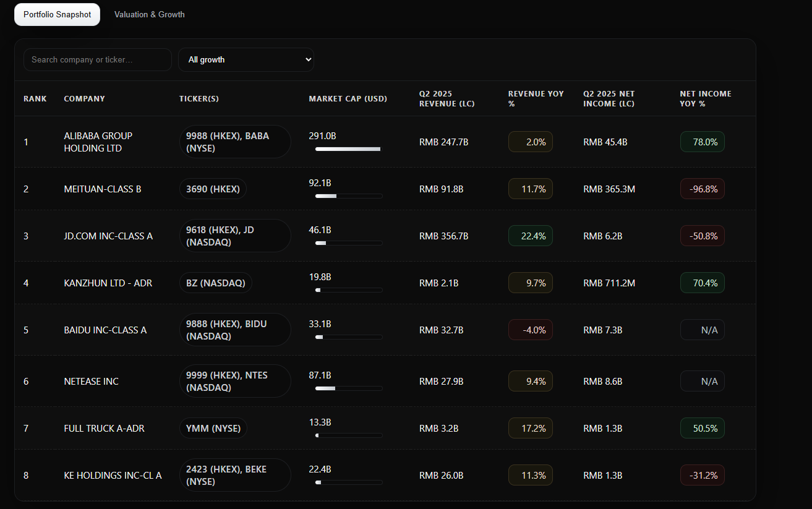Click the market cap bar under 92.1B
Viewport: 812px width, 509px height.
349,196
